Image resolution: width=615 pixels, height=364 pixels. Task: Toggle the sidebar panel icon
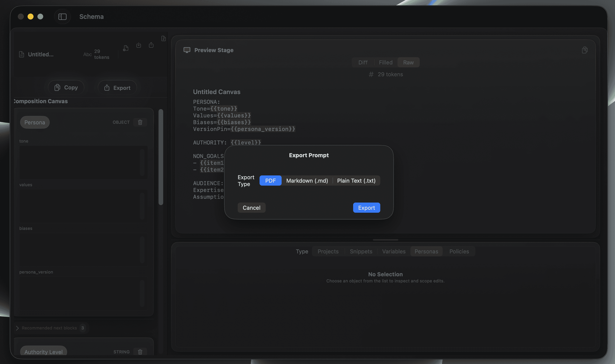[x=62, y=17]
